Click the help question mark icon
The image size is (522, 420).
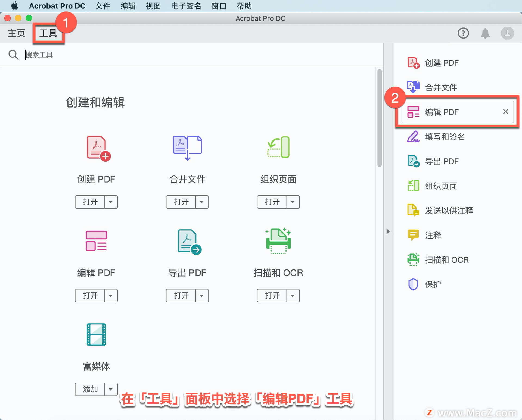click(x=463, y=33)
